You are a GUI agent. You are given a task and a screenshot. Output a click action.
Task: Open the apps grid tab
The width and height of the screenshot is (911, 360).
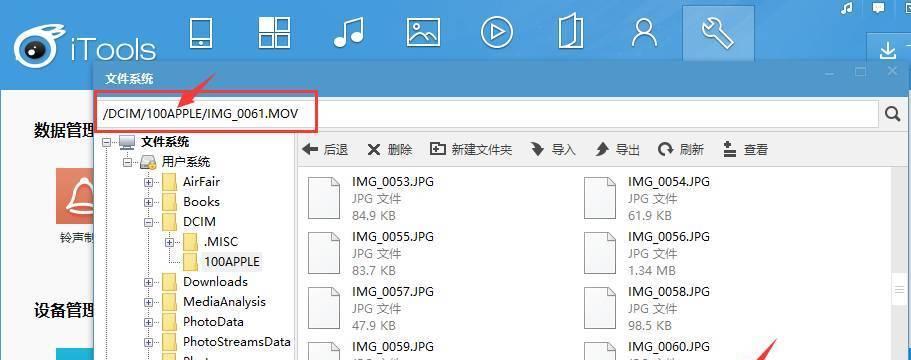(x=274, y=32)
